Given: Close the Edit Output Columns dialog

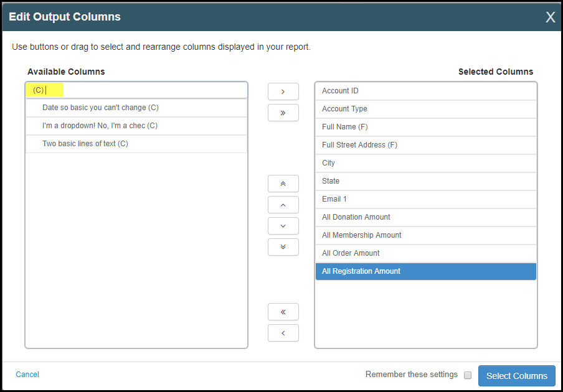Looking at the screenshot, I should [x=550, y=17].
